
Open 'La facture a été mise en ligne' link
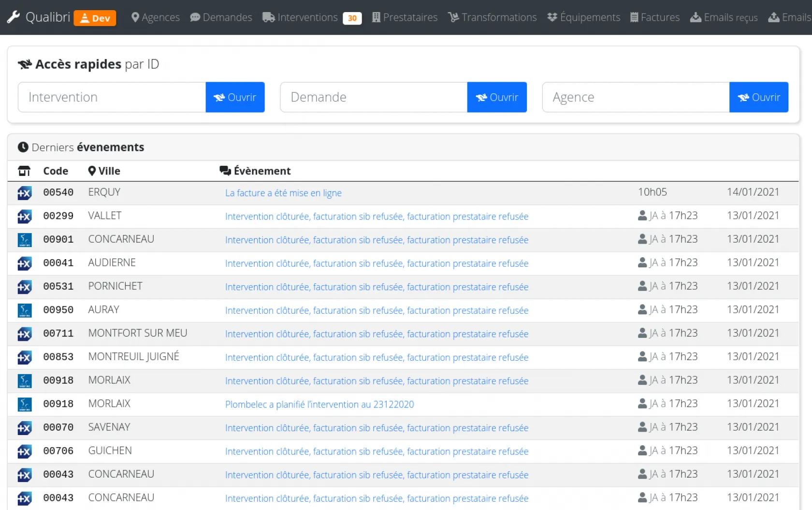283,193
